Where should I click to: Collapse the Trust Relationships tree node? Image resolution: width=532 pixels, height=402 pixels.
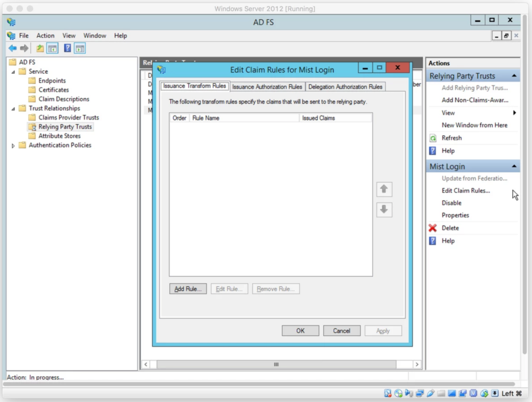coord(14,109)
